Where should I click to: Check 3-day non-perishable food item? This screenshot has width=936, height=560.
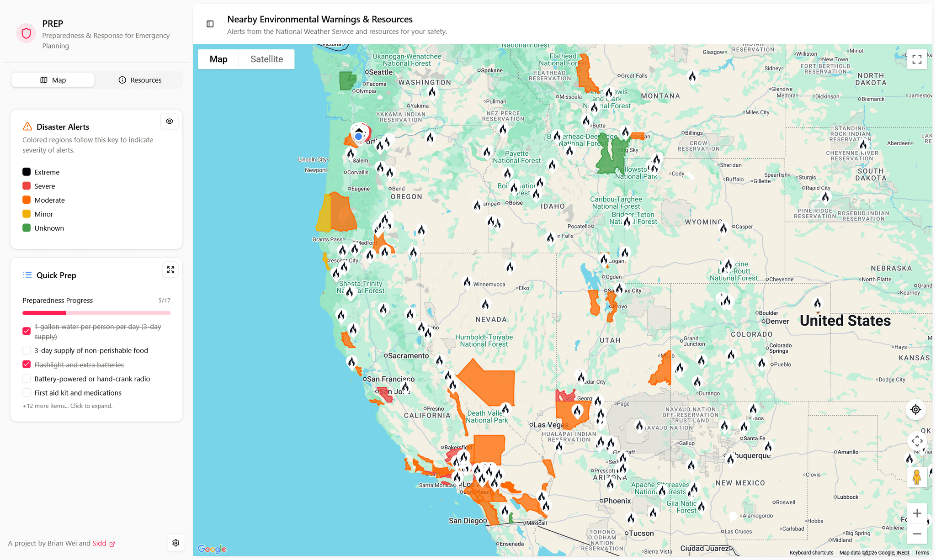click(x=27, y=350)
